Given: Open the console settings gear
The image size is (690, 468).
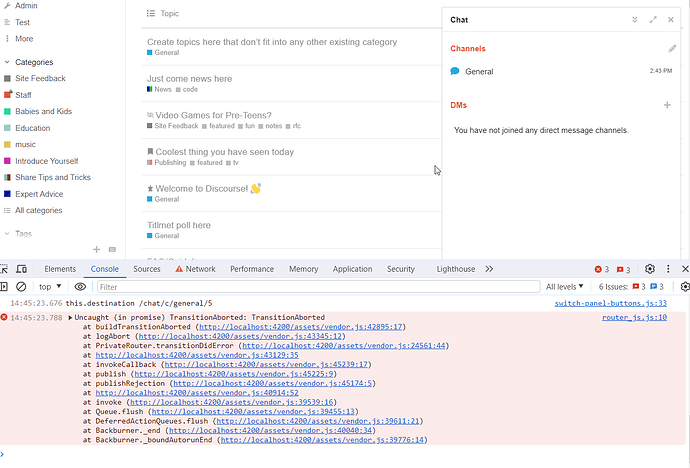Looking at the screenshot, I should (x=685, y=287).
